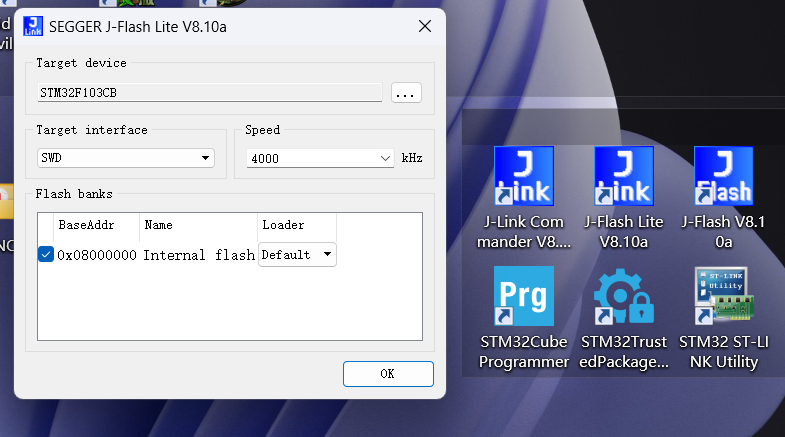This screenshot has width=785, height=437.
Task: Browse target device with the ... button
Action: [406, 93]
